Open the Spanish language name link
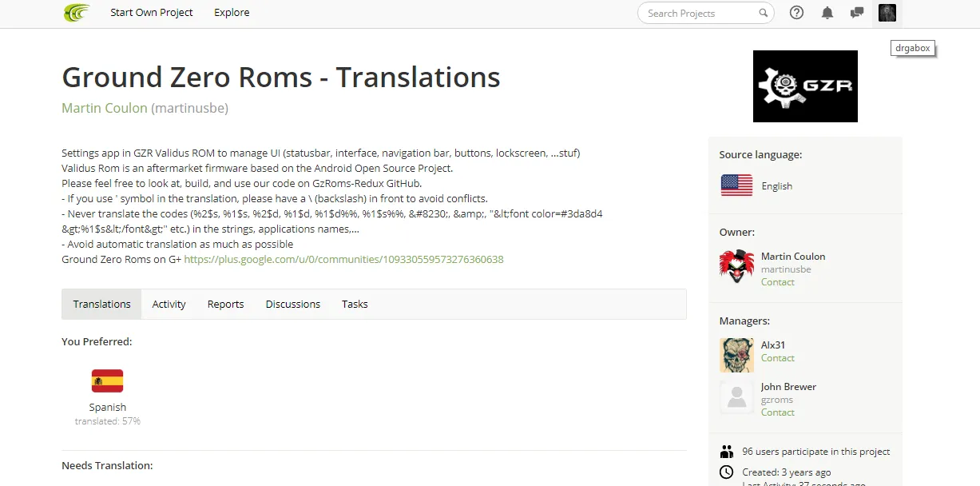Image resolution: width=980 pixels, height=486 pixels. click(108, 407)
